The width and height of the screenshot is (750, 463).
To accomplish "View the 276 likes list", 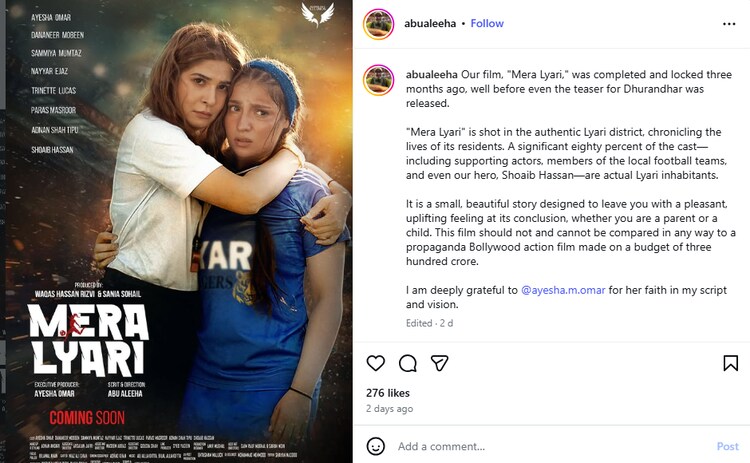I will coord(388,393).
